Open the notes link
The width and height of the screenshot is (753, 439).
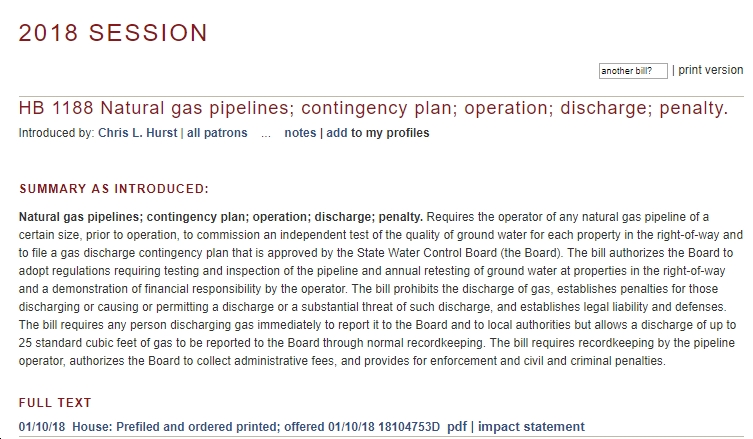pyautogui.click(x=300, y=133)
